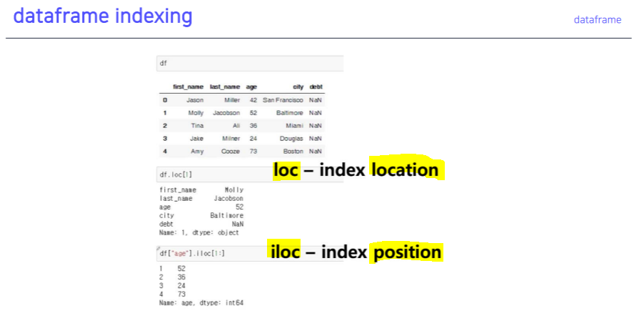Click the "Cooze" cell
Viewport: 644px width, 316px height.
point(231,152)
